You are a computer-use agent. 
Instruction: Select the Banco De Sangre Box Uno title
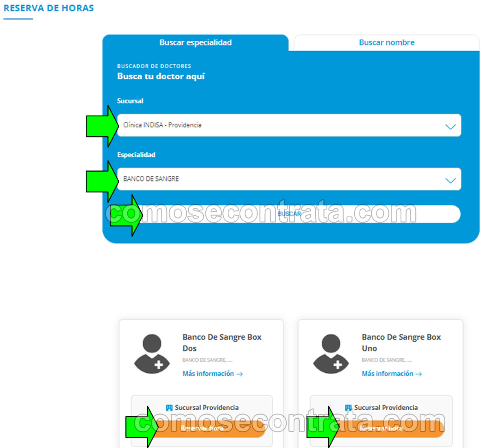(x=401, y=343)
